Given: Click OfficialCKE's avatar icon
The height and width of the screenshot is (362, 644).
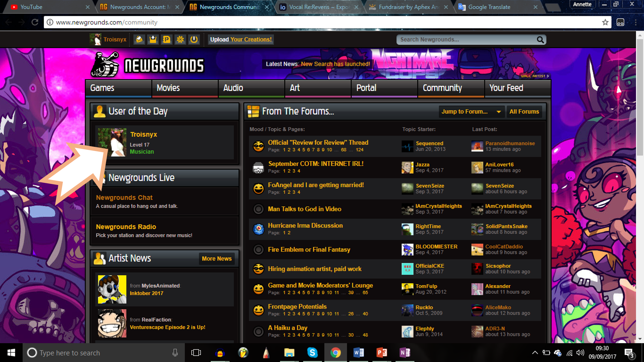Looking at the screenshot, I should (x=407, y=269).
